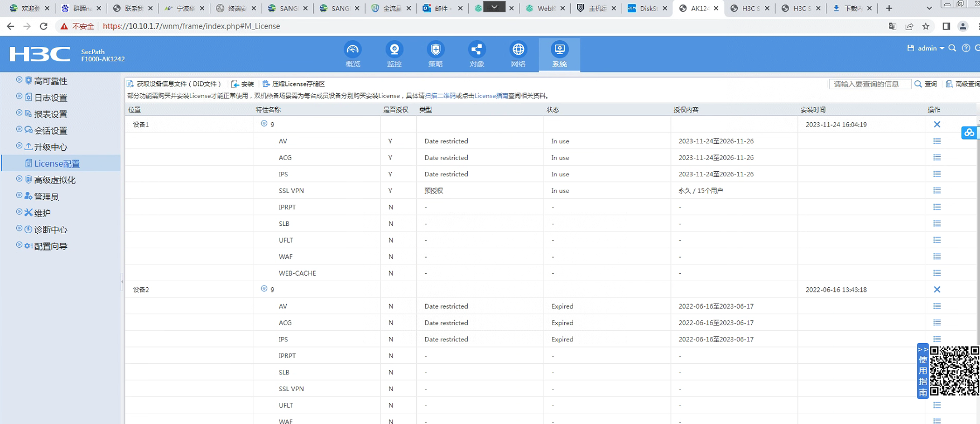Delete the 设备1 license entry
The height and width of the screenshot is (424, 980).
coord(937,124)
